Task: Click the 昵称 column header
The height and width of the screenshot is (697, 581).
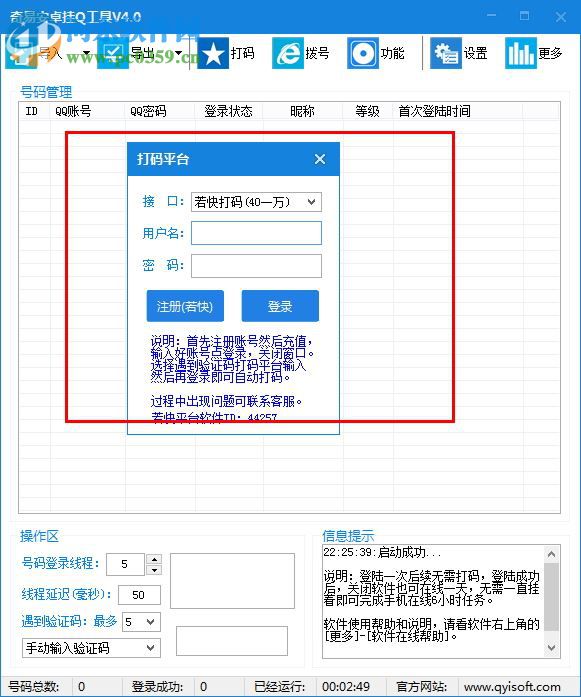Action: tap(302, 111)
